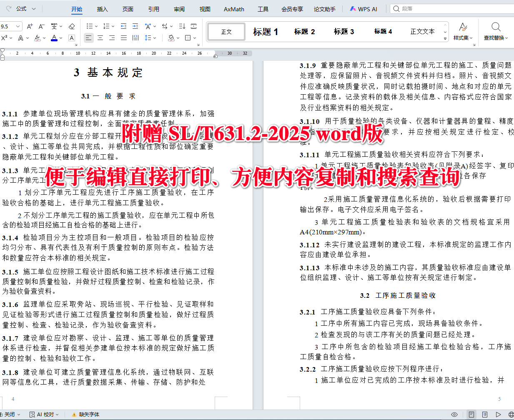Viewport: 514px width, 420px height.
Task: Add character border icon
Action: [x=72, y=38]
